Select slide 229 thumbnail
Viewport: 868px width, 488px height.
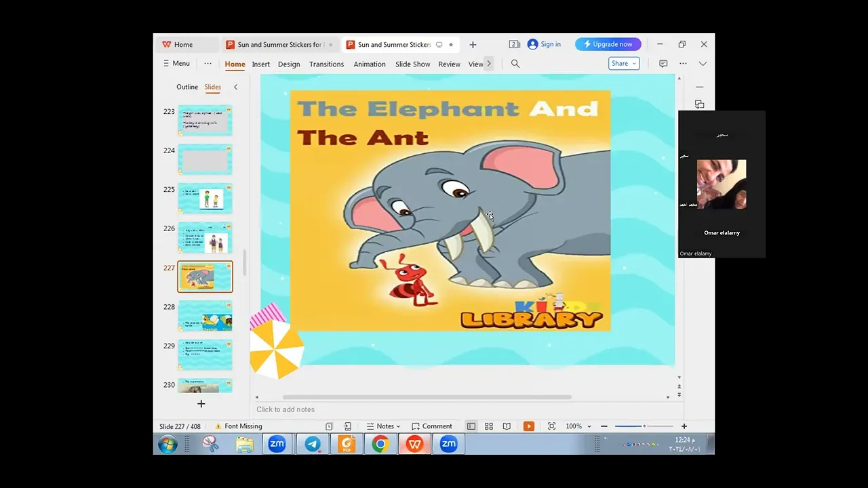[x=205, y=355]
